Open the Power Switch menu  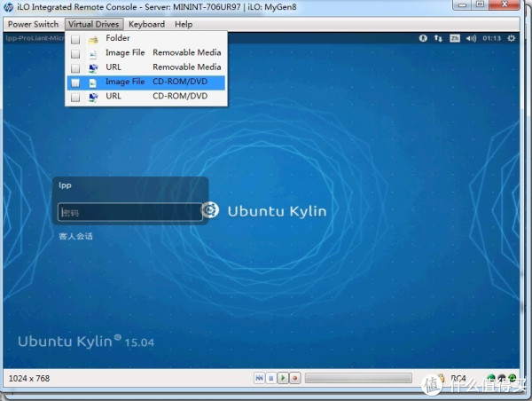[33, 24]
